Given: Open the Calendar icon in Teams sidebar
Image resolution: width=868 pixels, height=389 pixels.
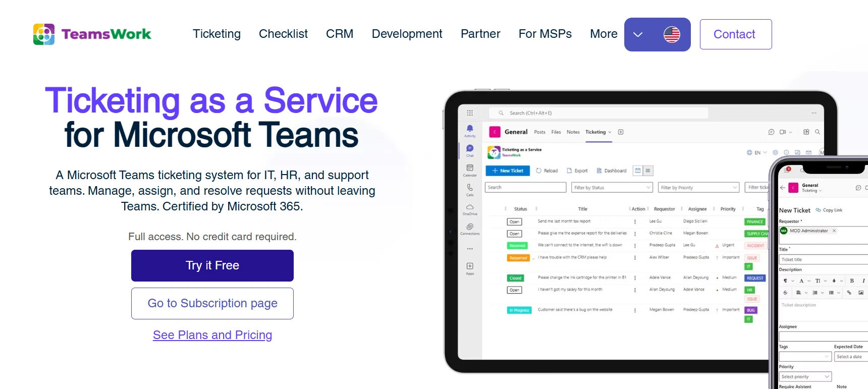Looking at the screenshot, I should point(470,170).
